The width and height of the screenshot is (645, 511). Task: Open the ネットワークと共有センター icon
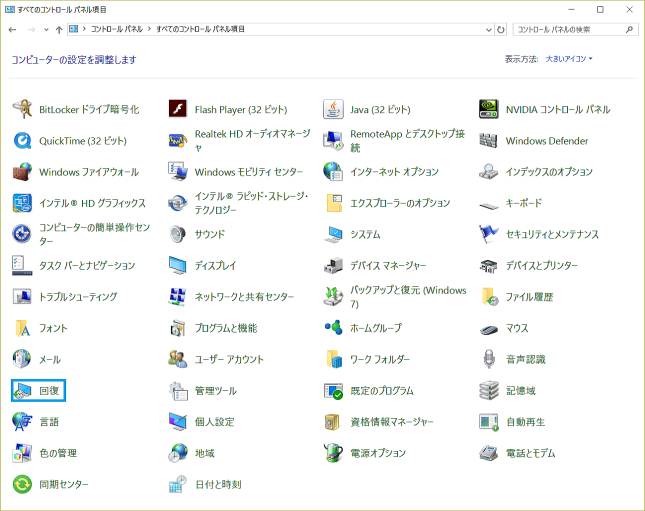pyautogui.click(x=178, y=297)
